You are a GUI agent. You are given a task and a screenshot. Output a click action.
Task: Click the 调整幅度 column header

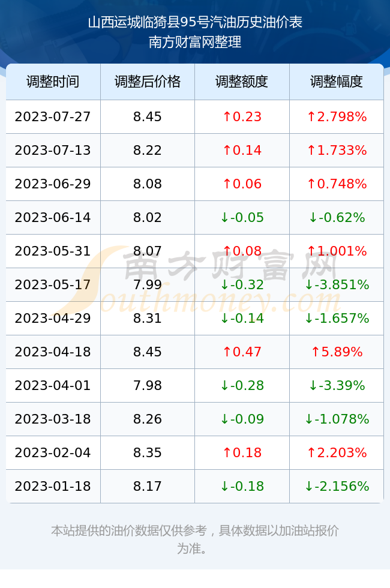click(337, 82)
